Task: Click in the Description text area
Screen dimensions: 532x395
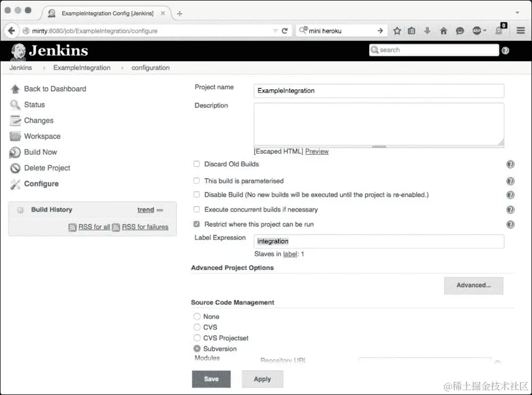Action: click(x=379, y=124)
